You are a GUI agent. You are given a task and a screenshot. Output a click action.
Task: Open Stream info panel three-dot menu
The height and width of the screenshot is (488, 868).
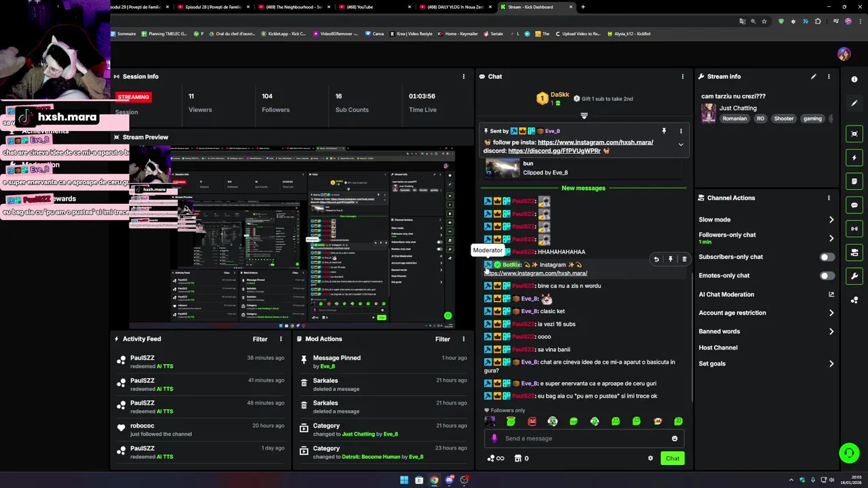click(x=829, y=77)
